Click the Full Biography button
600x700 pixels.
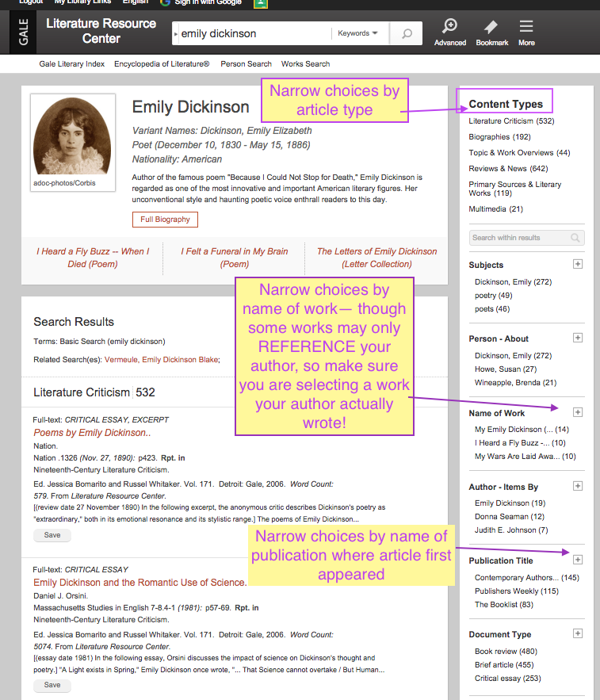point(165,220)
